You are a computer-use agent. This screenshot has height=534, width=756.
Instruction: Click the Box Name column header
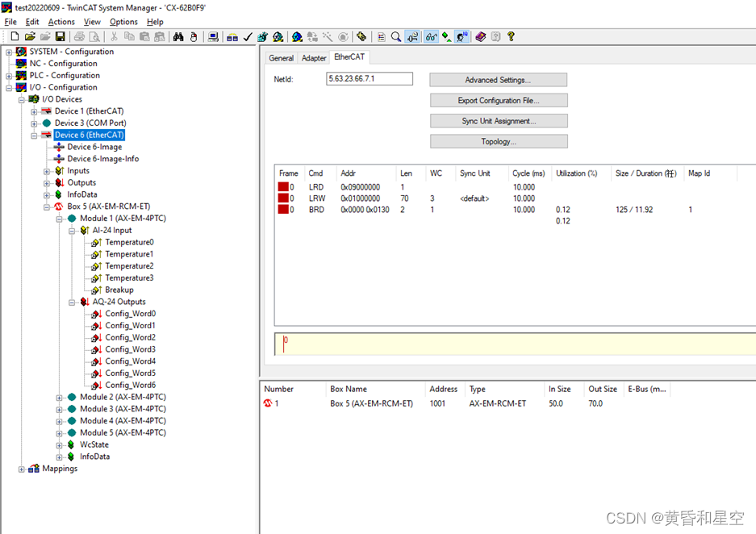(x=376, y=389)
